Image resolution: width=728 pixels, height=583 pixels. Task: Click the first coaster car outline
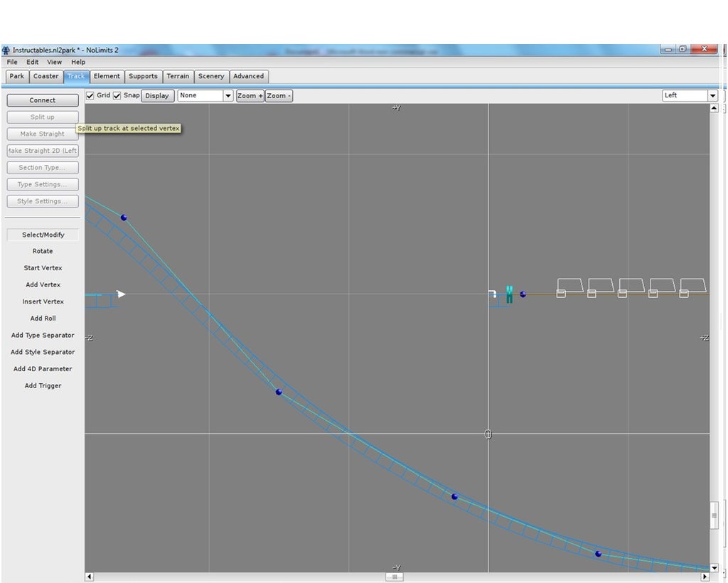point(569,288)
